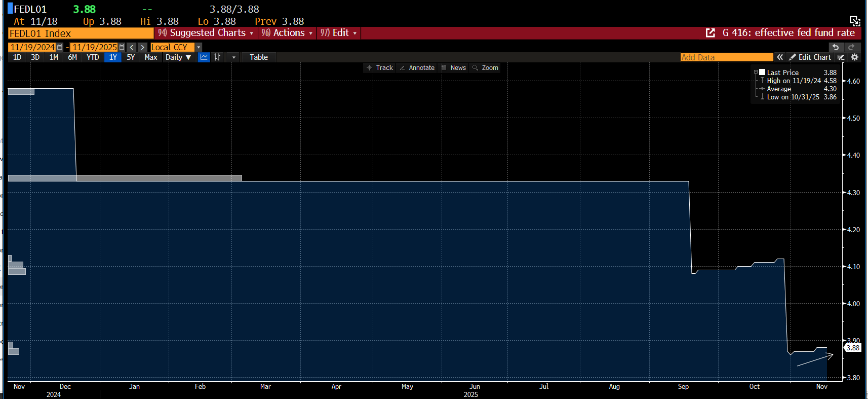
Task: Select the 6M range tab
Action: [72, 57]
